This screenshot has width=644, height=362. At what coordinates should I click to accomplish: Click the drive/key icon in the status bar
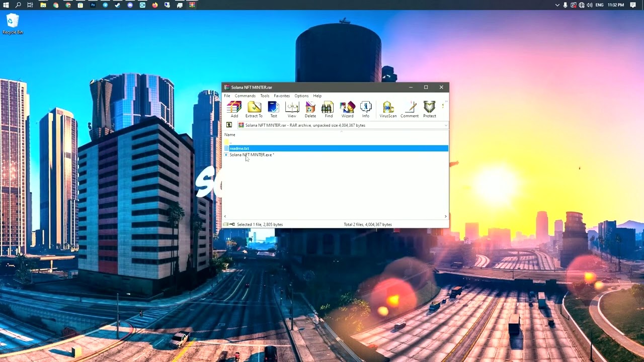pos(229,224)
